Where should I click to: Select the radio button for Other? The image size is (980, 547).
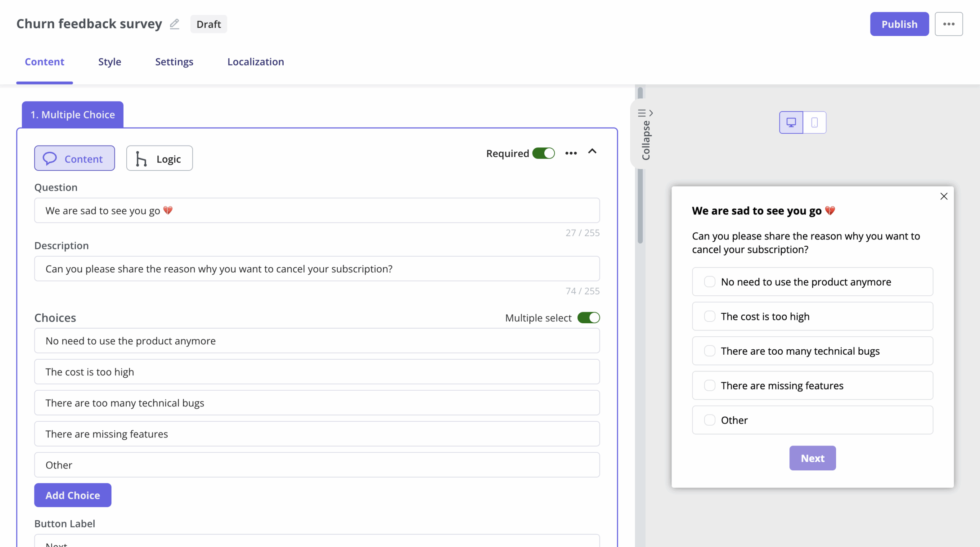click(710, 420)
